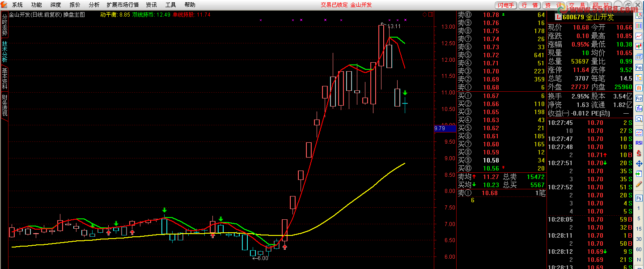
Task: Click the red square icon above chart
Action: coord(430,14)
